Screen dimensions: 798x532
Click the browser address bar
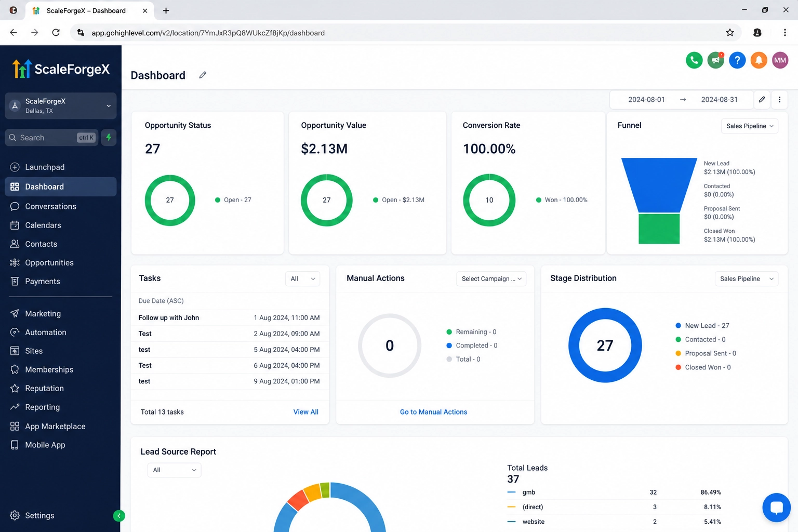point(405,33)
